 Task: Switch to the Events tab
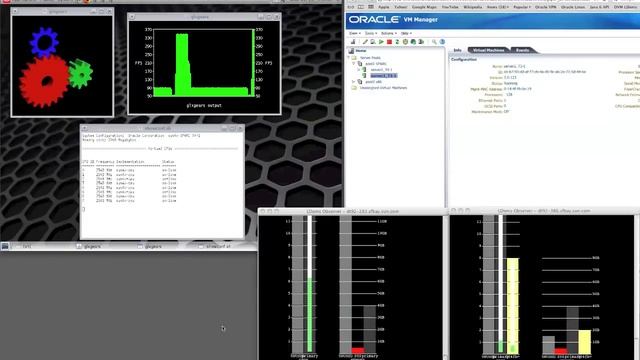(x=522, y=50)
